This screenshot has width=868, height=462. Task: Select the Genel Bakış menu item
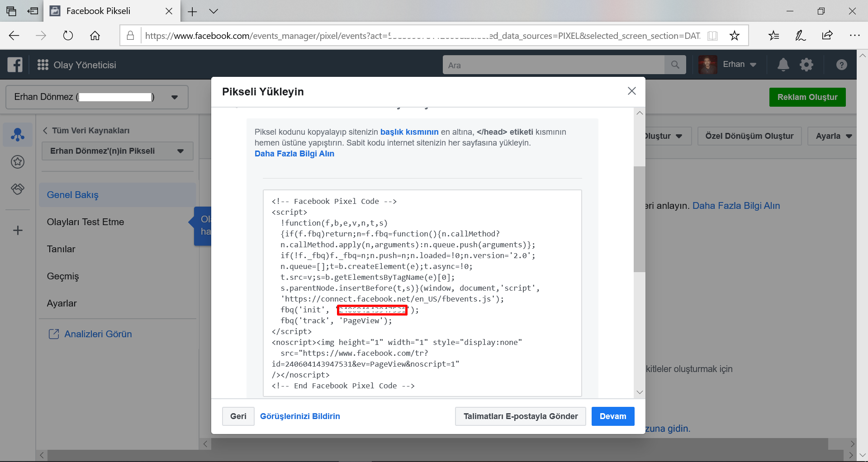point(118,195)
